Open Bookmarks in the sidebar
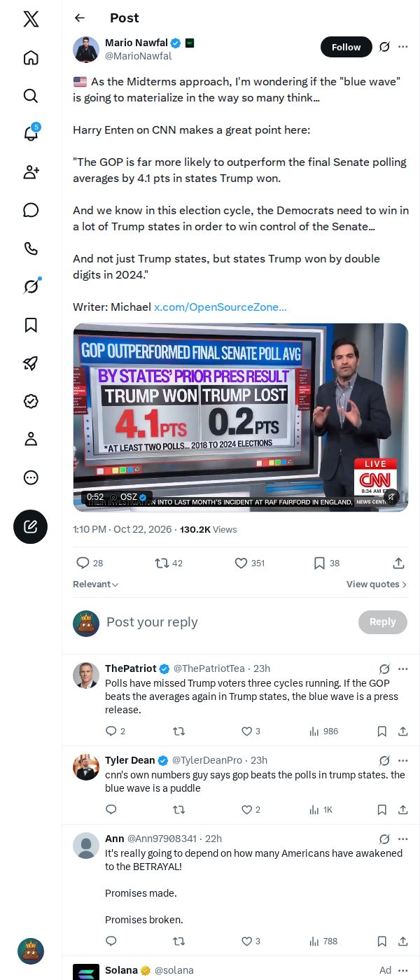Screen dimensions: 420x980 tap(31, 325)
